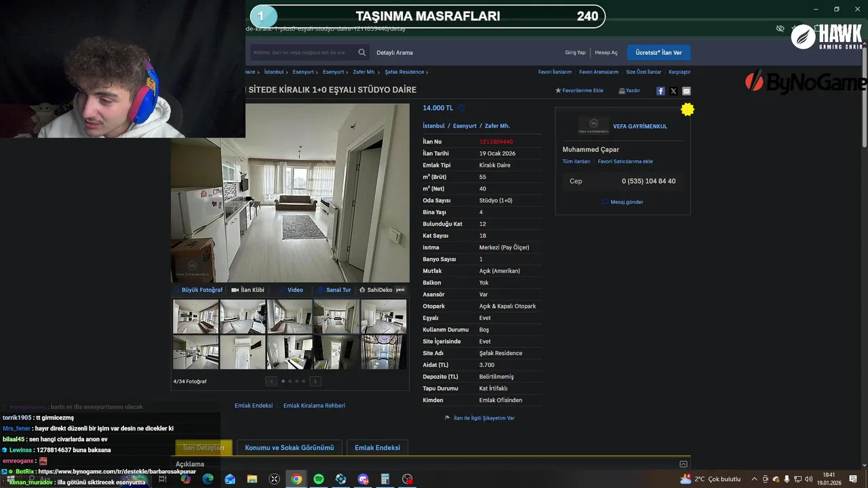Switch to İlan Detayları tab
The width and height of the screenshot is (868, 488).
click(x=203, y=447)
